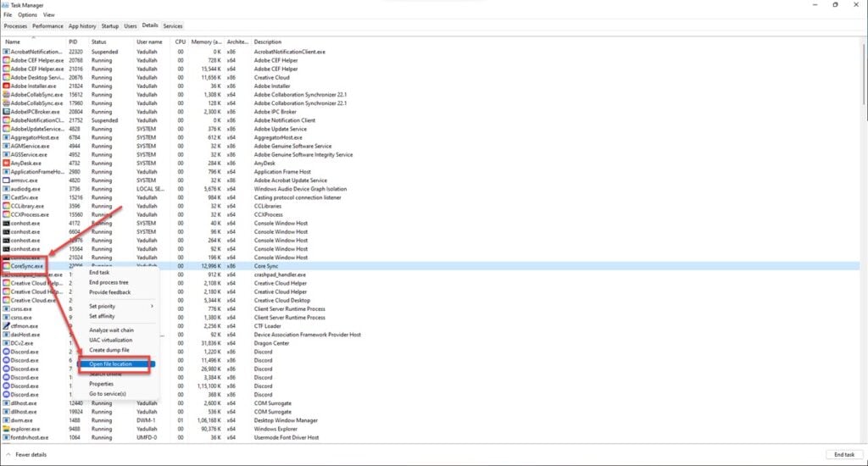Open the File menu
868x466 pixels.
(8, 15)
